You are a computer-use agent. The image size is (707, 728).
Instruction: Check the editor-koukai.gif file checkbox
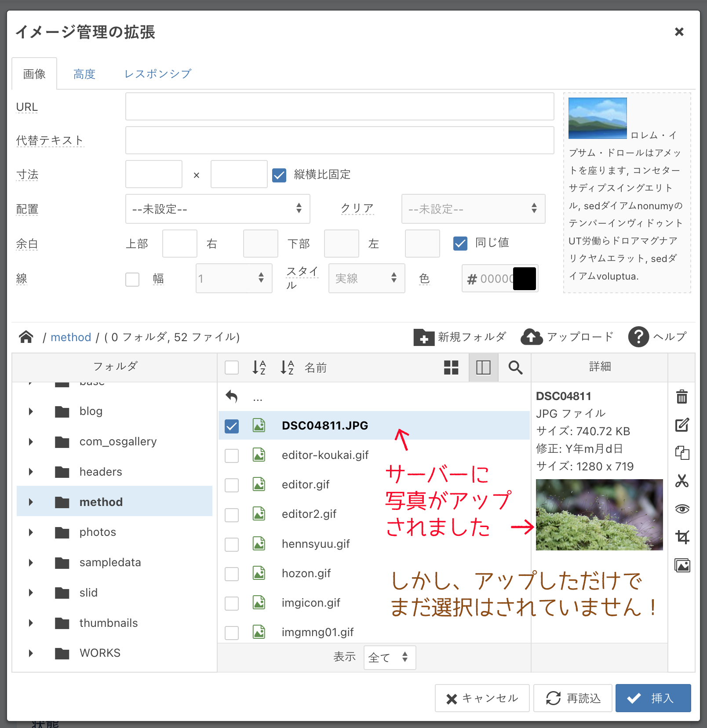pyautogui.click(x=232, y=456)
